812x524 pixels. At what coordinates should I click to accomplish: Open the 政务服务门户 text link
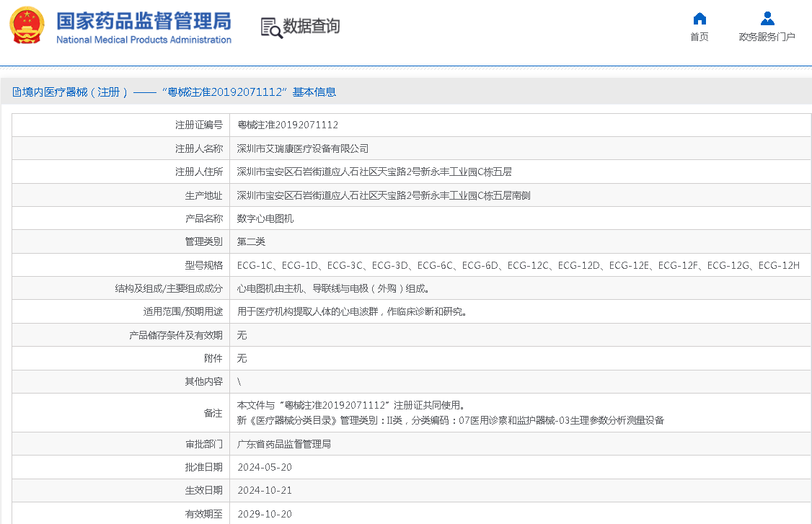[x=767, y=37]
